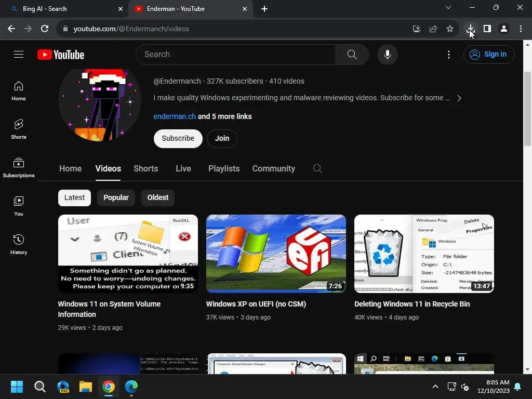Open the Windows Start menu
Screen dimensions: 532x399
[x=17, y=387]
